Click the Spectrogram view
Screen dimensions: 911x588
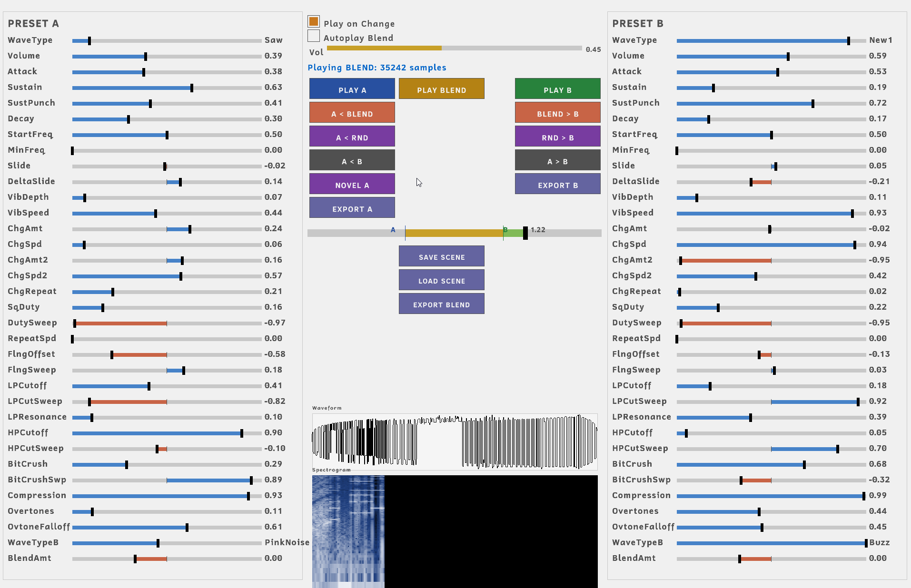[455, 531]
